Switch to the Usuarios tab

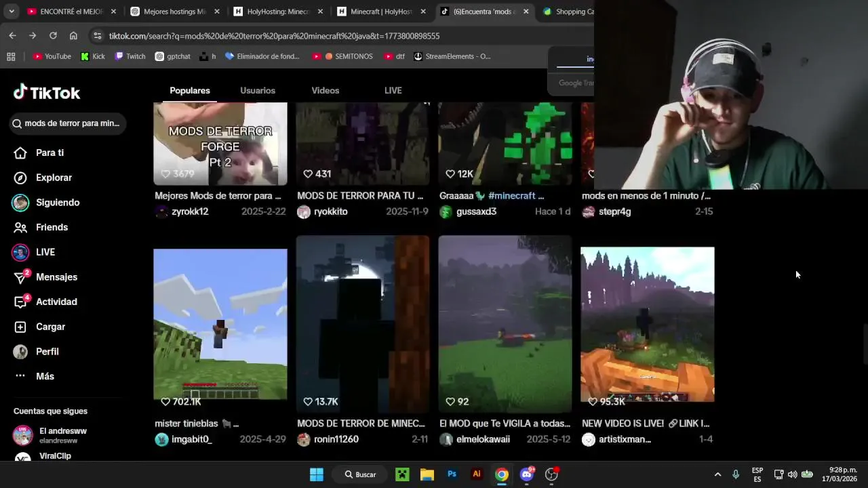click(x=258, y=90)
